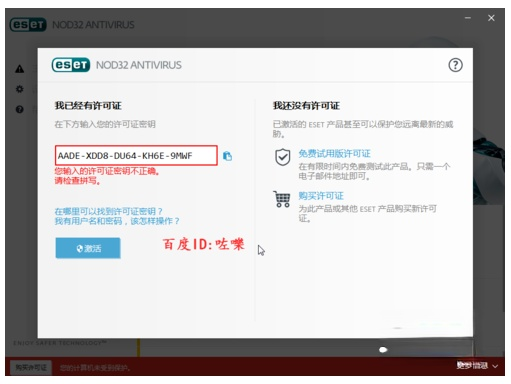Click the red error message 您输入的许可证密钥不正确
511x384 pixels.
click(x=107, y=171)
